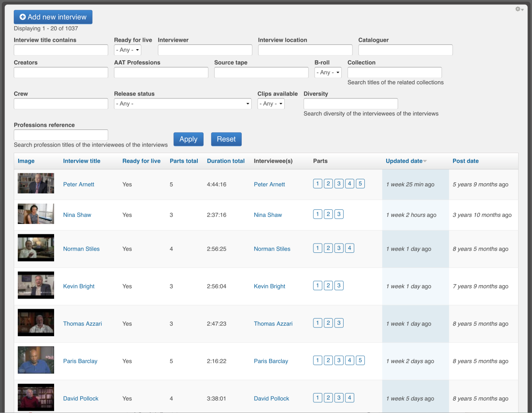Sort by Duration total column header
The width and height of the screenshot is (532, 413).
coord(226,161)
